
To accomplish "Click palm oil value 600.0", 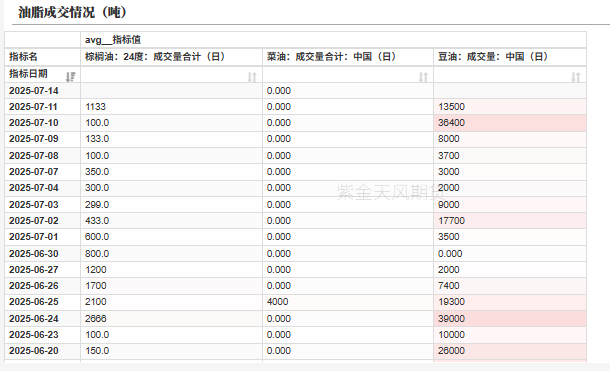I will click(97, 237).
